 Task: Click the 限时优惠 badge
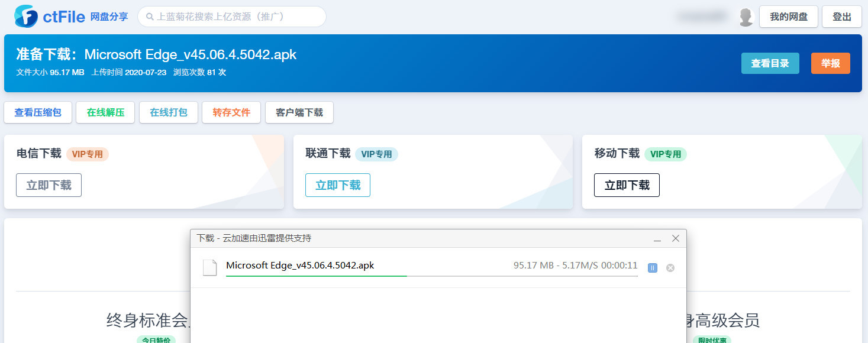pos(712,340)
